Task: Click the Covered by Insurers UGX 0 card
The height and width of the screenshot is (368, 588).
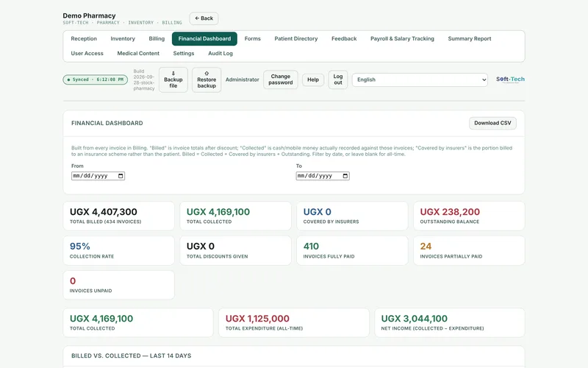Action: pyautogui.click(x=352, y=216)
